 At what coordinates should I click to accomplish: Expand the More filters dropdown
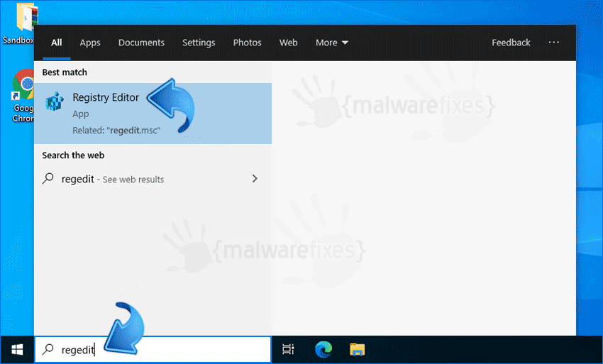point(332,43)
